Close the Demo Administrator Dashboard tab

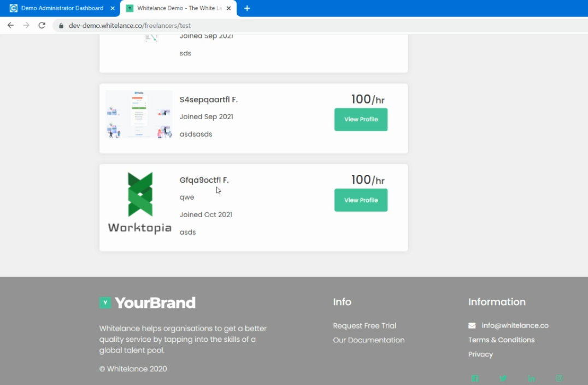[x=113, y=8]
